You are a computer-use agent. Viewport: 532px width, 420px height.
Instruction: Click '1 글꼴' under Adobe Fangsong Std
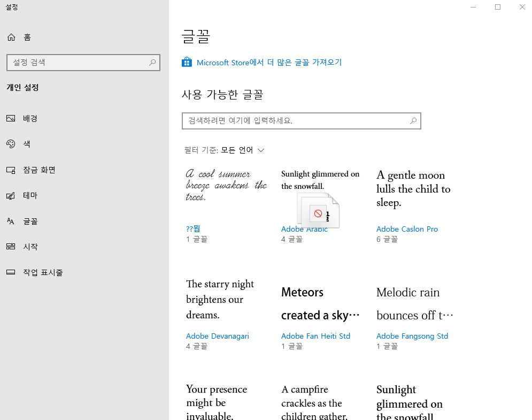click(x=387, y=346)
